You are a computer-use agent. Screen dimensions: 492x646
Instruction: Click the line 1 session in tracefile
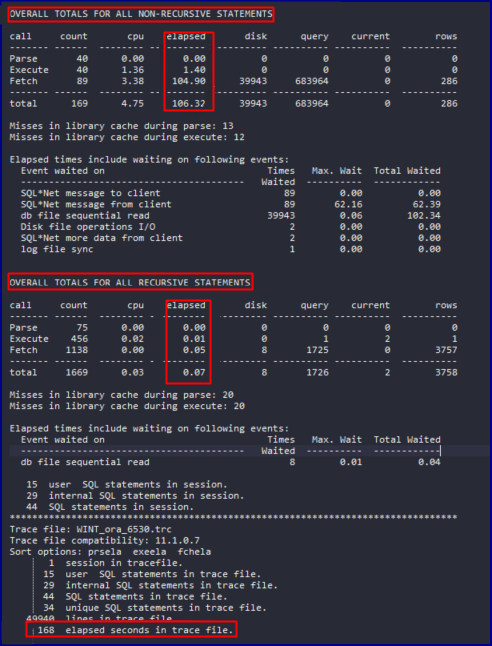pyautogui.click(x=115, y=563)
